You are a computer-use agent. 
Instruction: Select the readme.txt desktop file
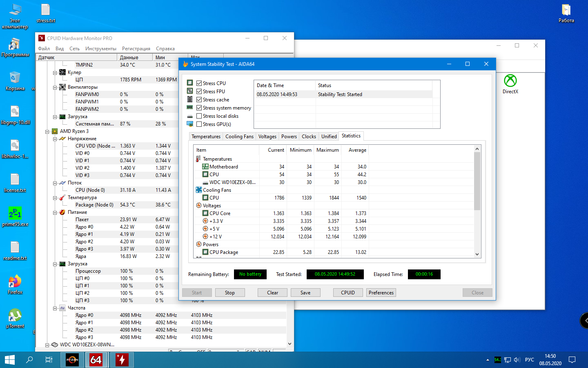point(15,251)
